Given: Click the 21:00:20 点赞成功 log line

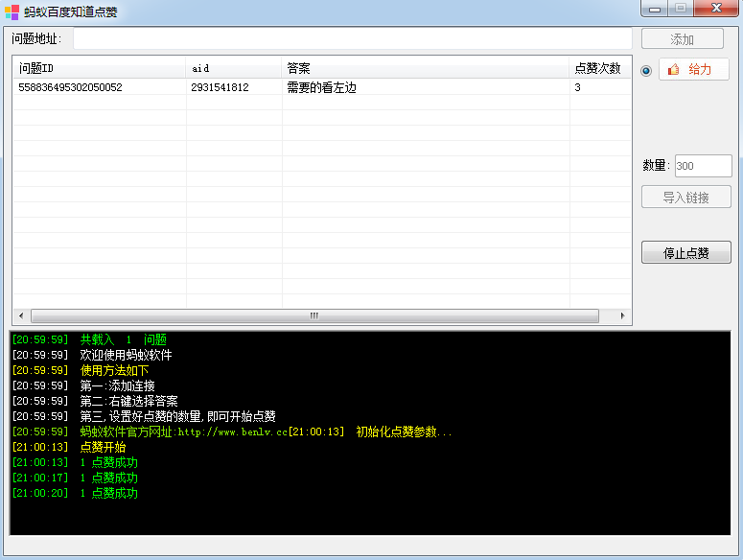Looking at the screenshot, I should [x=75, y=493].
